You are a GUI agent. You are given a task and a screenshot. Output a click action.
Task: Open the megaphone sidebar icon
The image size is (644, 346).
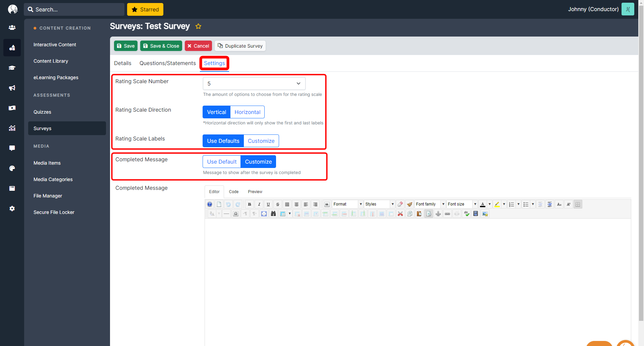[12, 88]
